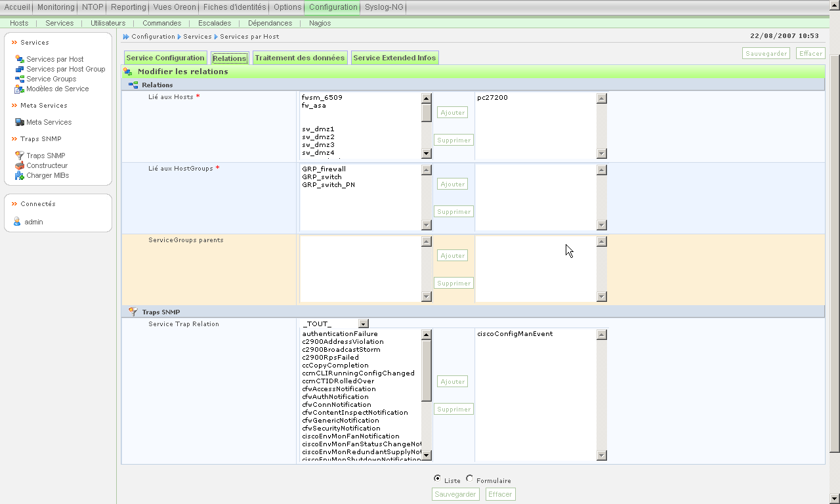
Task: Click the Charger MIBs link
Action: tap(47, 175)
